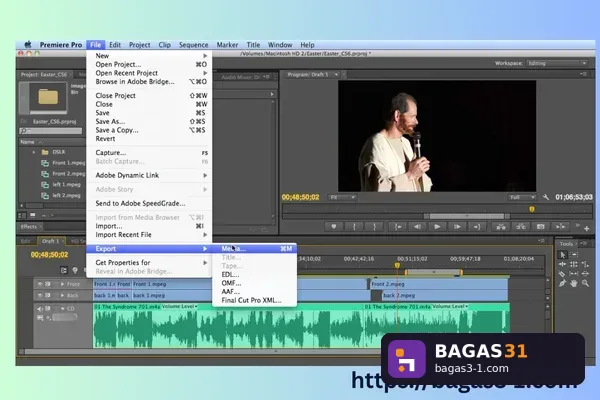This screenshot has height=400, width=600.
Task: Toggle Front track sync lock
Action: pos(48,284)
